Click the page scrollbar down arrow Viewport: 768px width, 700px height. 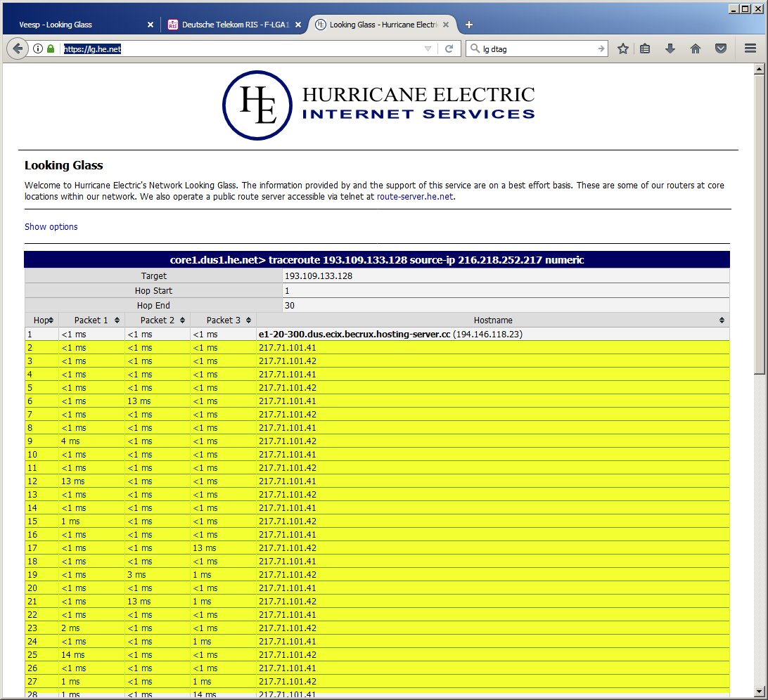[x=759, y=692]
